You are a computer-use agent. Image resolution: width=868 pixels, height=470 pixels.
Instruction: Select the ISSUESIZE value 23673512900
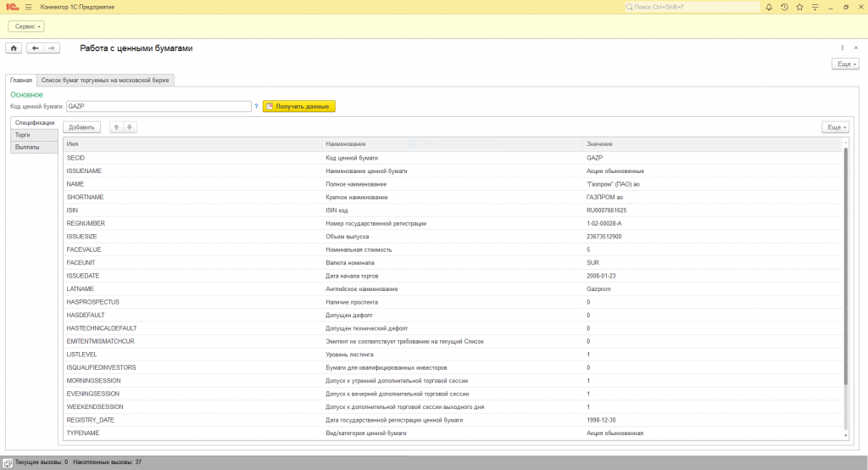coord(712,237)
